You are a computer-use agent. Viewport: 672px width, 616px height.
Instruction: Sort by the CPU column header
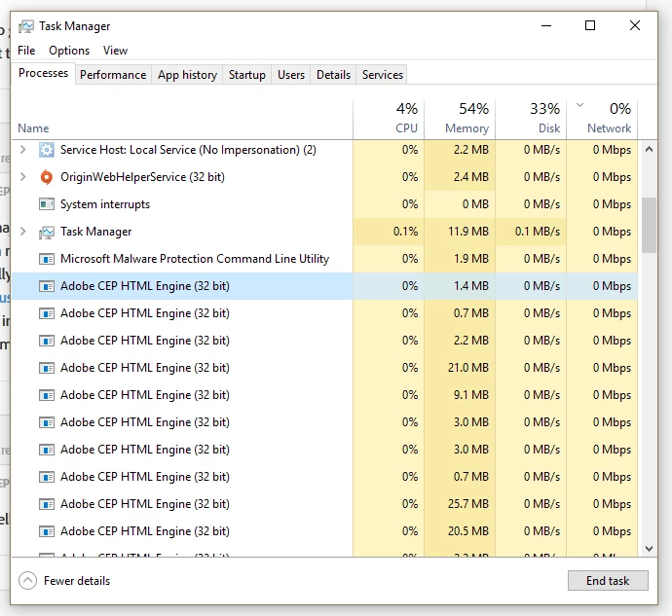389,118
